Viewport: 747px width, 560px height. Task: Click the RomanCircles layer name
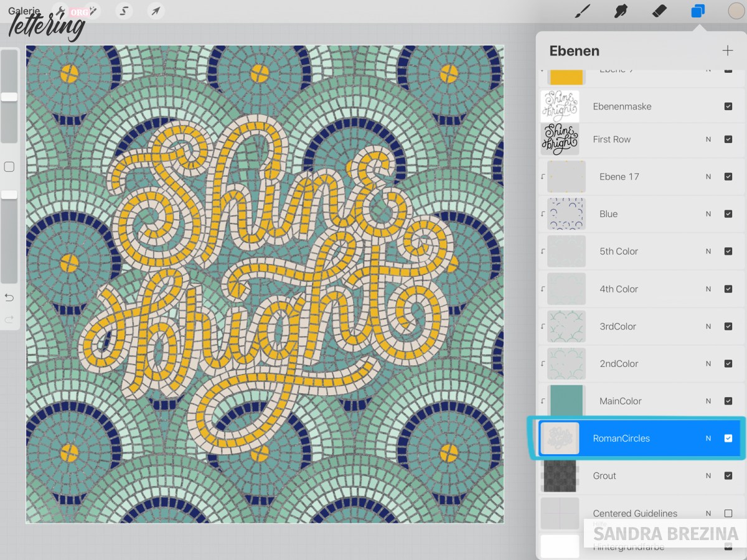[x=621, y=438]
